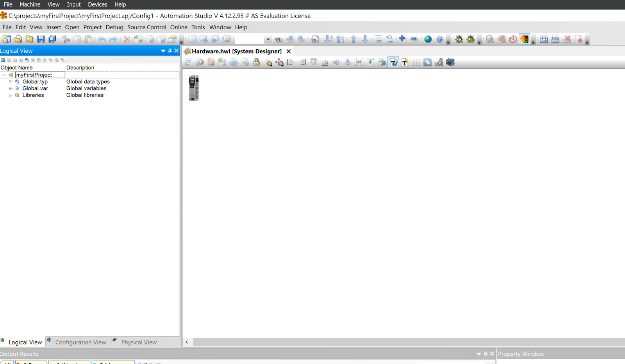The height and width of the screenshot is (364, 625).
Task: Click the blue Move Up arrow icon
Action: [354, 39]
